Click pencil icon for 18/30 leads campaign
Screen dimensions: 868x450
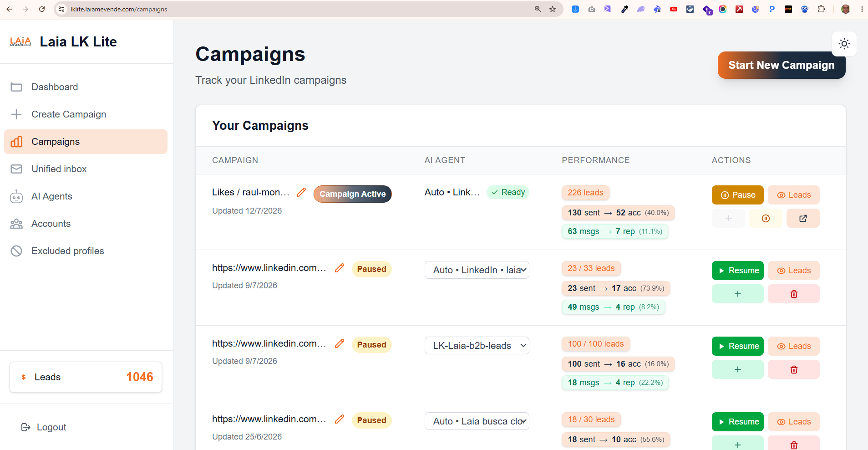coord(340,419)
